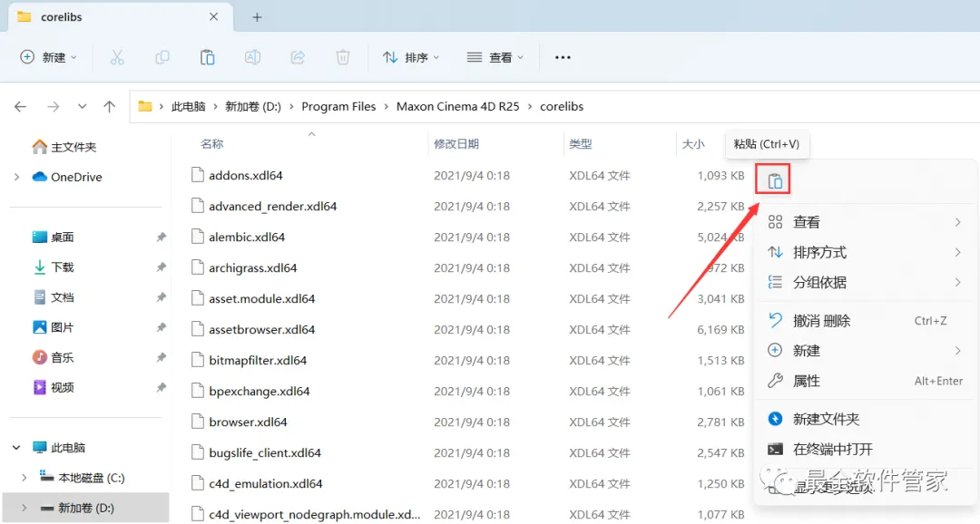Open 视频 in the sidebar
This screenshot has height=524, width=980.
pos(54,387)
